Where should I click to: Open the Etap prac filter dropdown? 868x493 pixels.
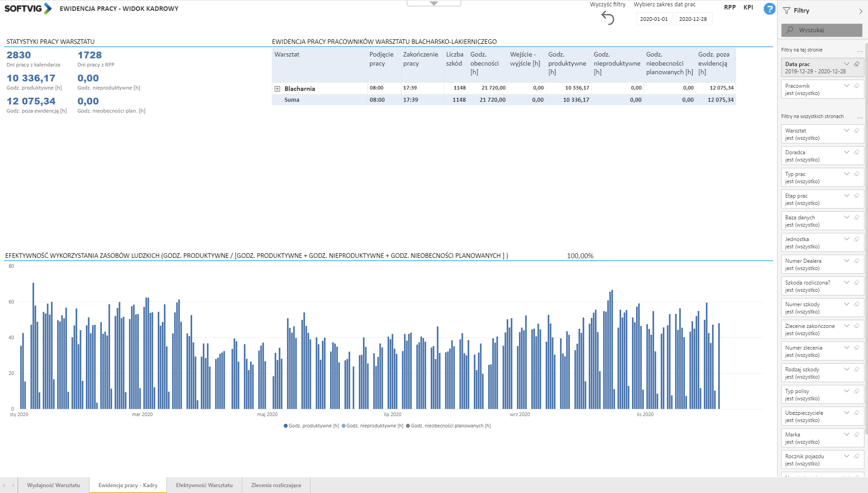coord(846,195)
